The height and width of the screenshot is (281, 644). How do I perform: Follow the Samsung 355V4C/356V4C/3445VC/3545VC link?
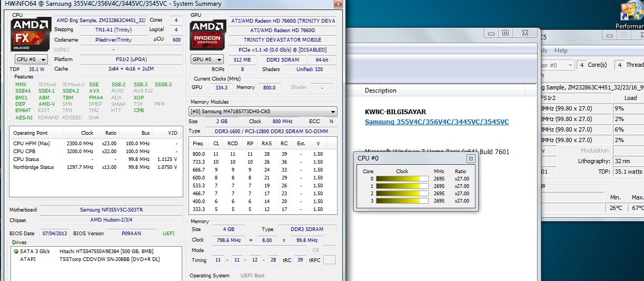coord(437,122)
